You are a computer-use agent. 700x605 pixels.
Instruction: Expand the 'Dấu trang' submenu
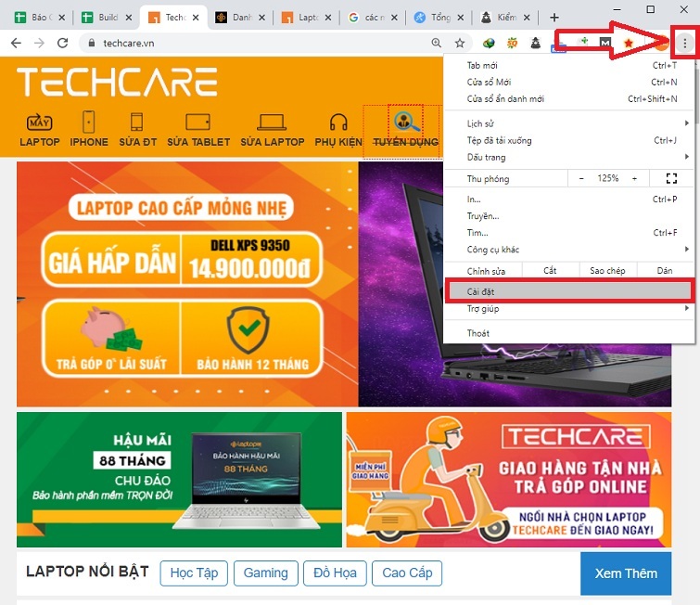[569, 157]
